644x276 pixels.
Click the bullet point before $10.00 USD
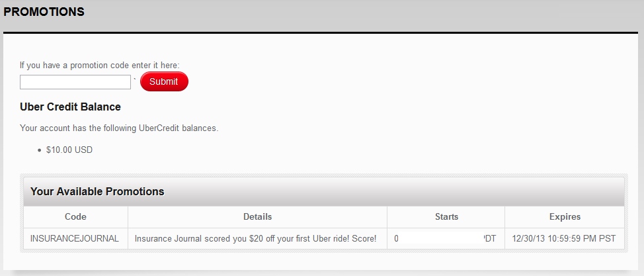tap(40, 150)
